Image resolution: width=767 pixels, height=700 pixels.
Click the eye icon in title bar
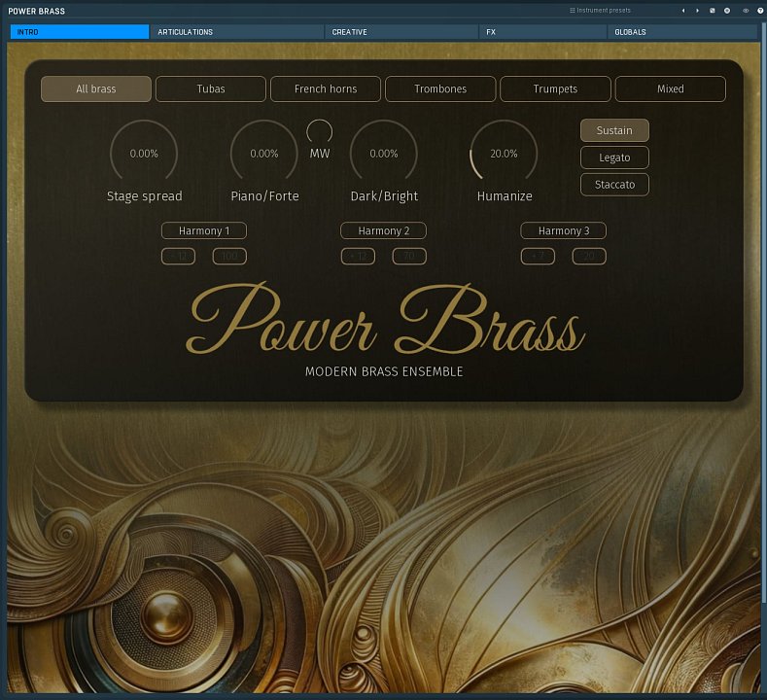(746, 11)
